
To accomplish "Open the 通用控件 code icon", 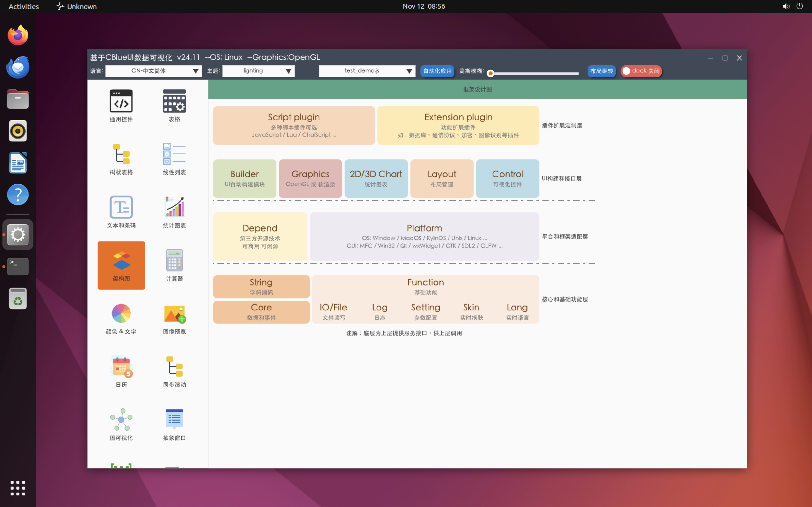I will [x=121, y=101].
